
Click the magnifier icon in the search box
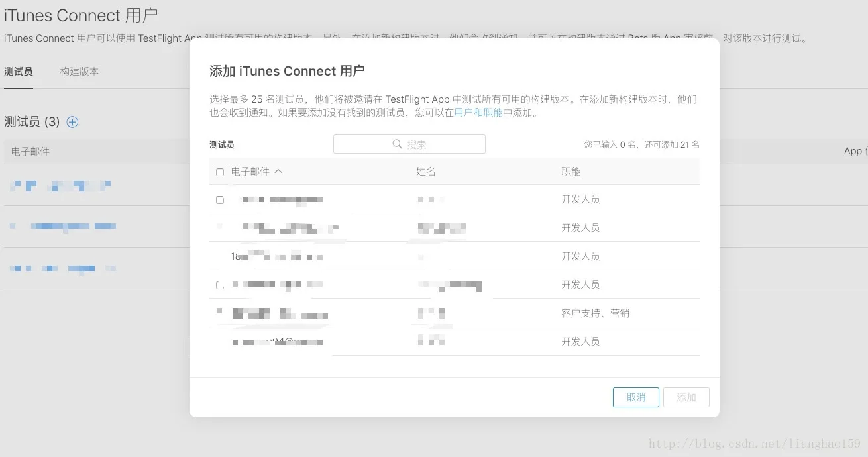397,144
